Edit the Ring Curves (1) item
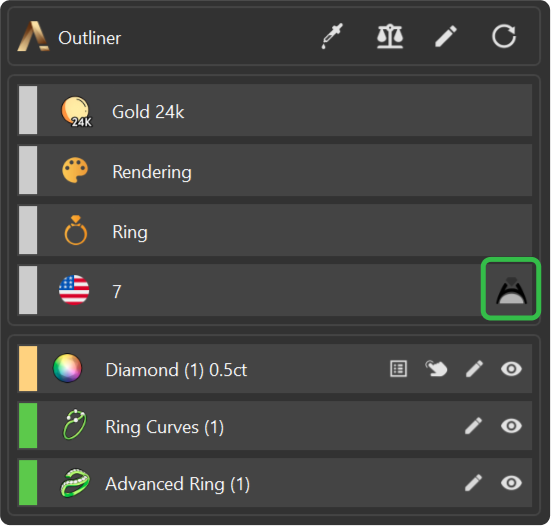 pyautogui.click(x=474, y=426)
